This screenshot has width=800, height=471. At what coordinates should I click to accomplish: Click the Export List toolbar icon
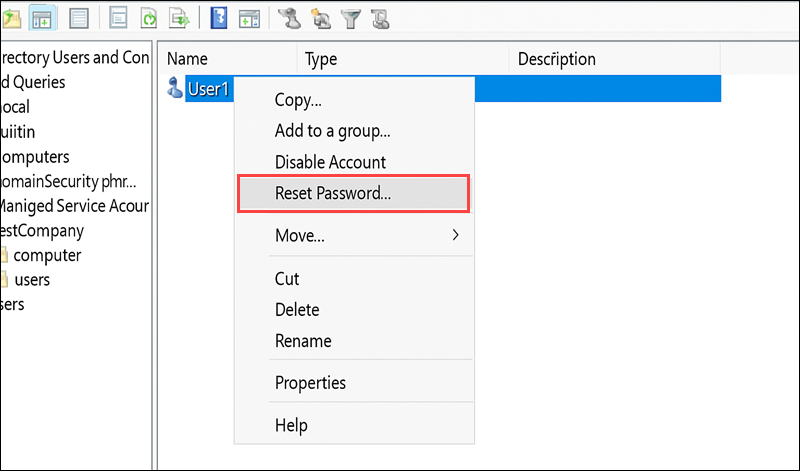(x=180, y=19)
